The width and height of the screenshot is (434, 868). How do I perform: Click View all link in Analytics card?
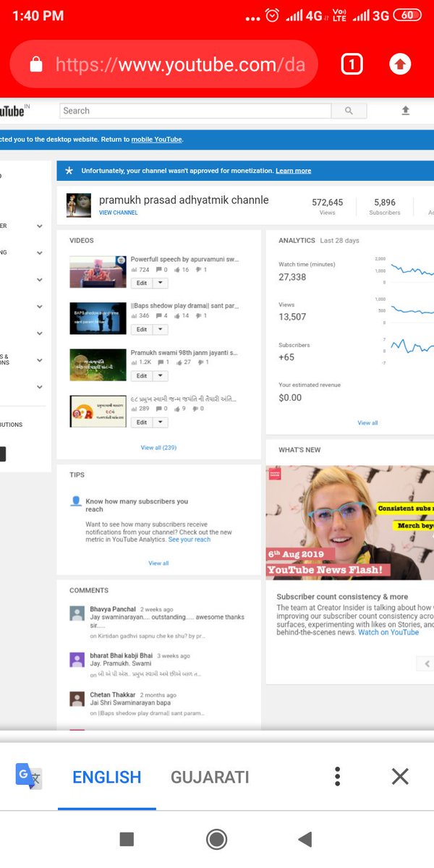tap(367, 422)
